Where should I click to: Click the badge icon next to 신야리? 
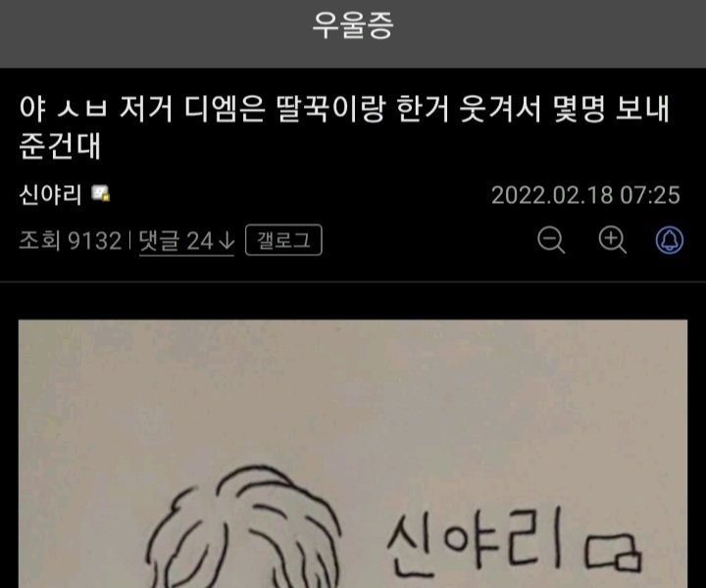pos(100,193)
